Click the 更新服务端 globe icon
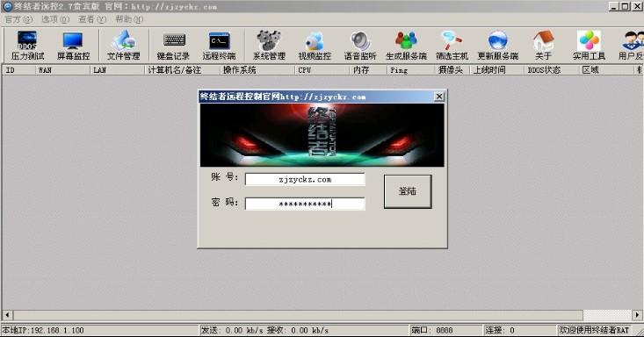Screen dimensions: 644x337 point(498,46)
